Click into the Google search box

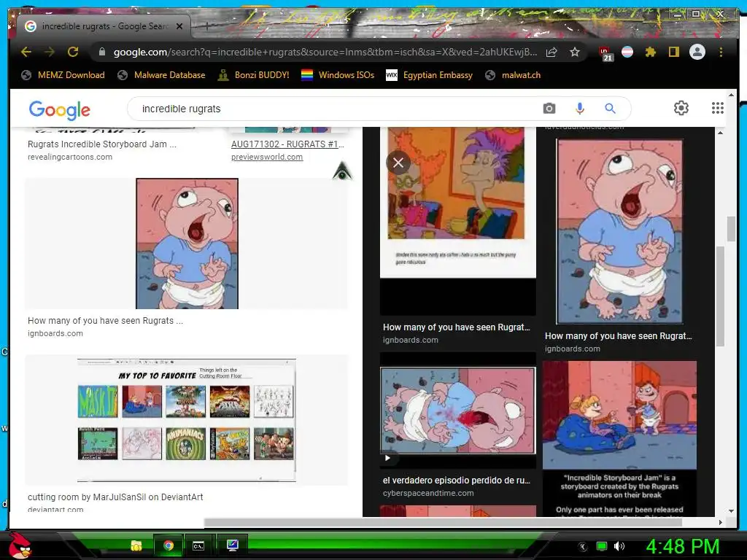pos(333,109)
